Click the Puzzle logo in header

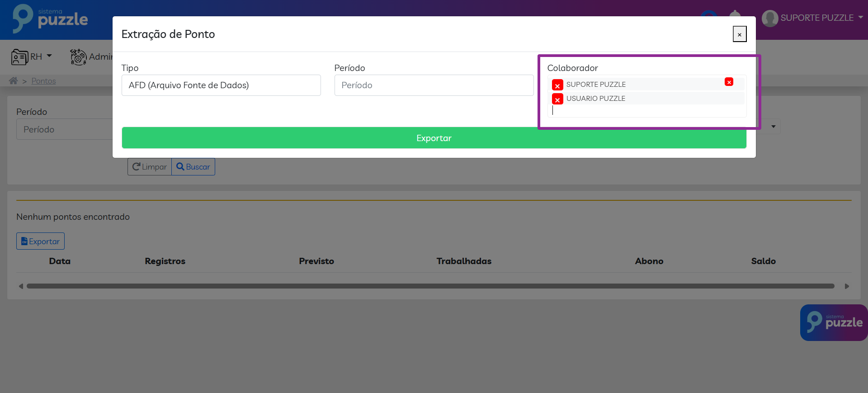point(50,19)
